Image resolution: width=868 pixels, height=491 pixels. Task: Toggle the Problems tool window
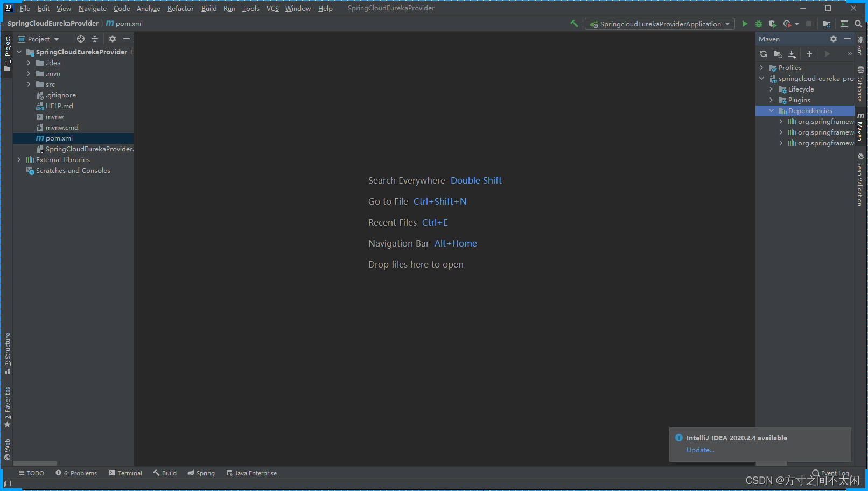point(76,473)
